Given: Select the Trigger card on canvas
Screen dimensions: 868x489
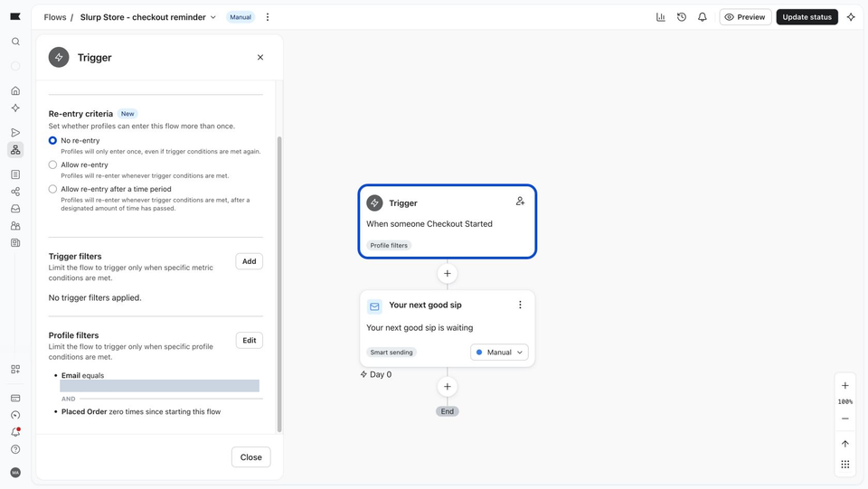Looking at the screenshot, I should pyautogui.click(x=448, y=221).
